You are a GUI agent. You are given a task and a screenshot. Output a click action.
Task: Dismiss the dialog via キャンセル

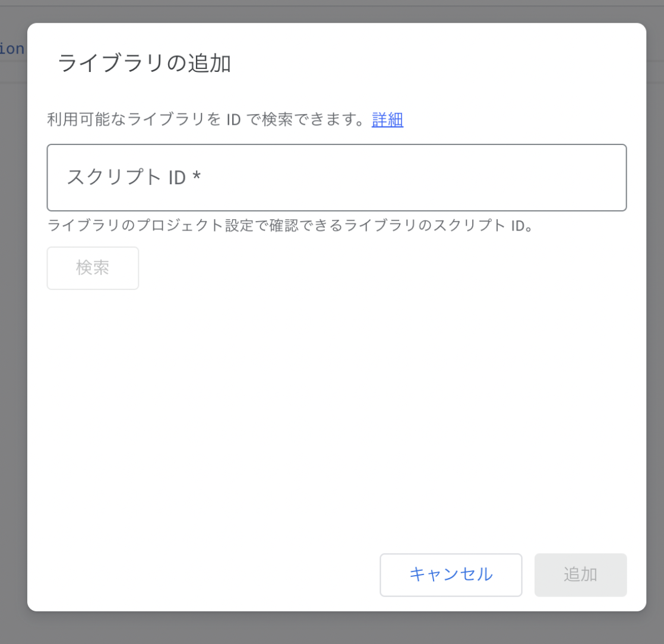[451, 574]
